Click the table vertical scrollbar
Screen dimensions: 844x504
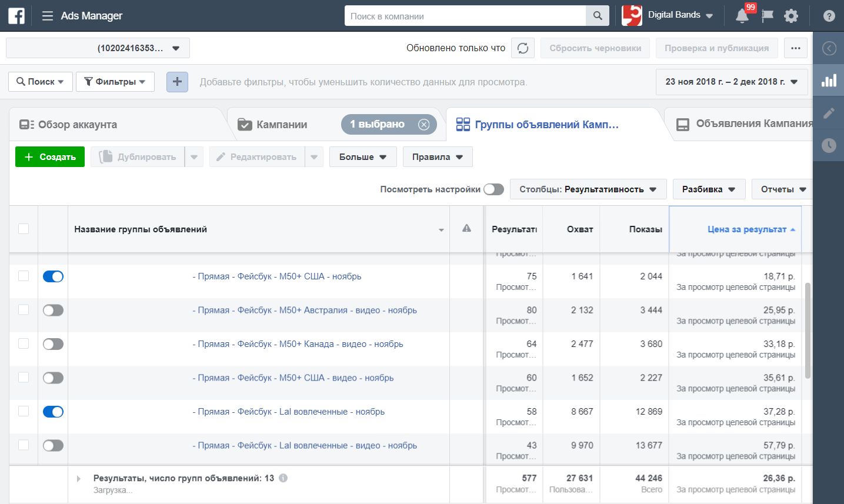pos(808,329)
